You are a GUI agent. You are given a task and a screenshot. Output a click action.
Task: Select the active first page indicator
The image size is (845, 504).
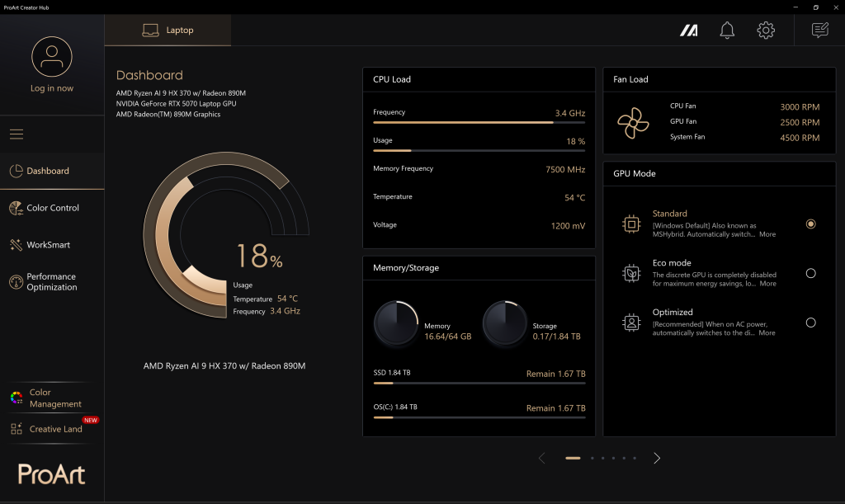573,459
